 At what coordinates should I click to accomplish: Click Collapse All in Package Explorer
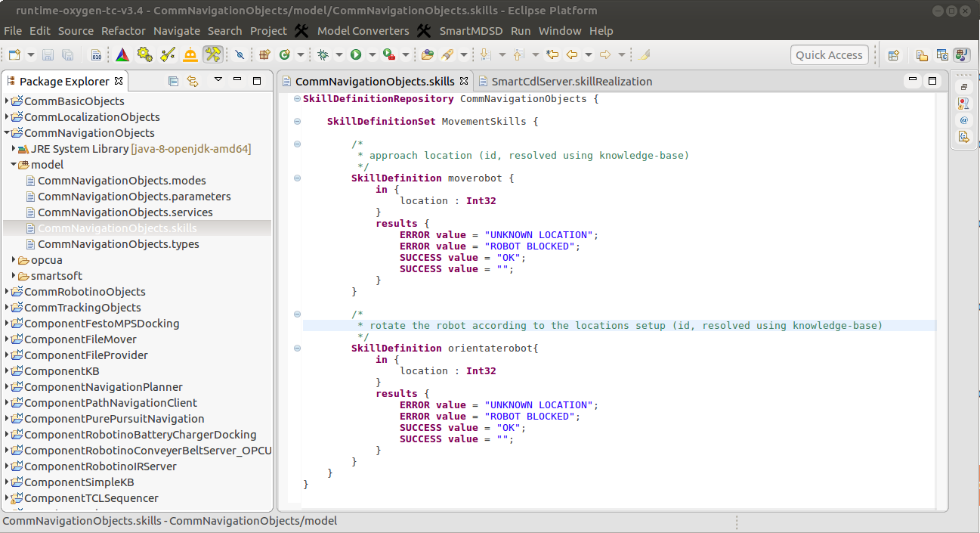coord(173,81)
